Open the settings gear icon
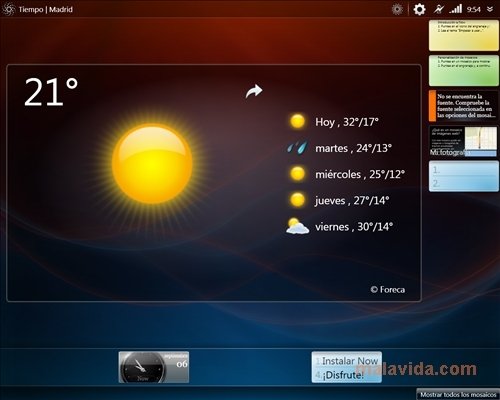Screen dimensions: 500x400 coord(419,9)
